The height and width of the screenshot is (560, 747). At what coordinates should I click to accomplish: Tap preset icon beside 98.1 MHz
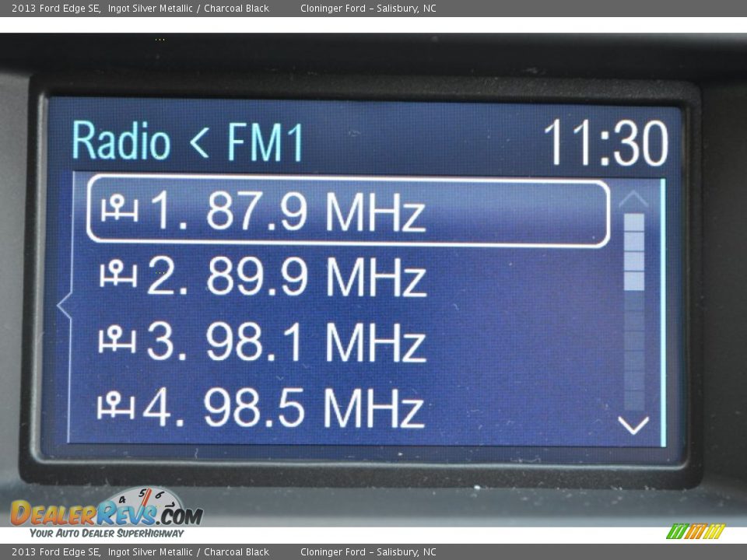[117, 339]
